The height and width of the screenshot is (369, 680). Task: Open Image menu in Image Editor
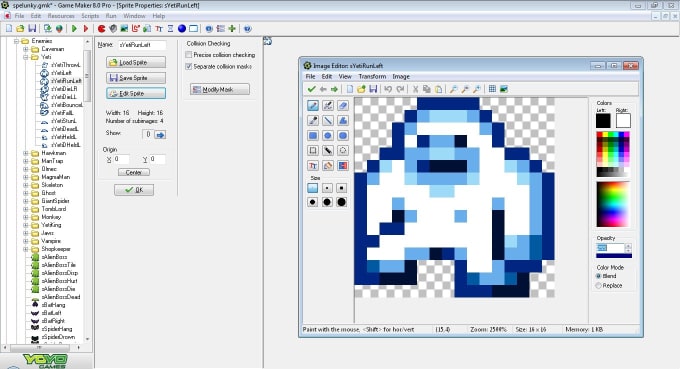point(401,76)
